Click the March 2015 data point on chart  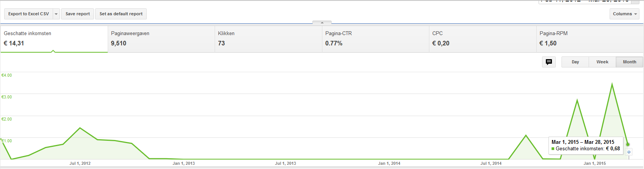tap(628, 144)
